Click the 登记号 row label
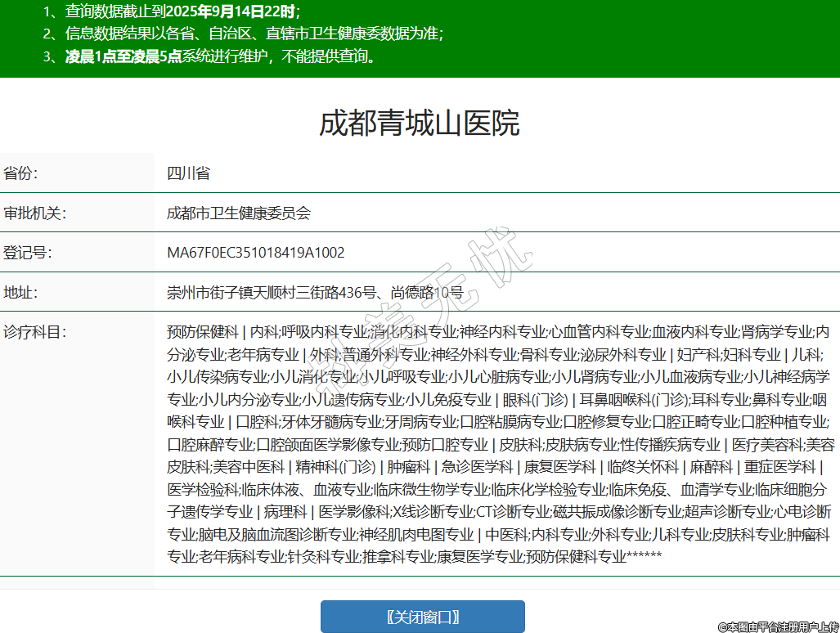 [28, 253]
